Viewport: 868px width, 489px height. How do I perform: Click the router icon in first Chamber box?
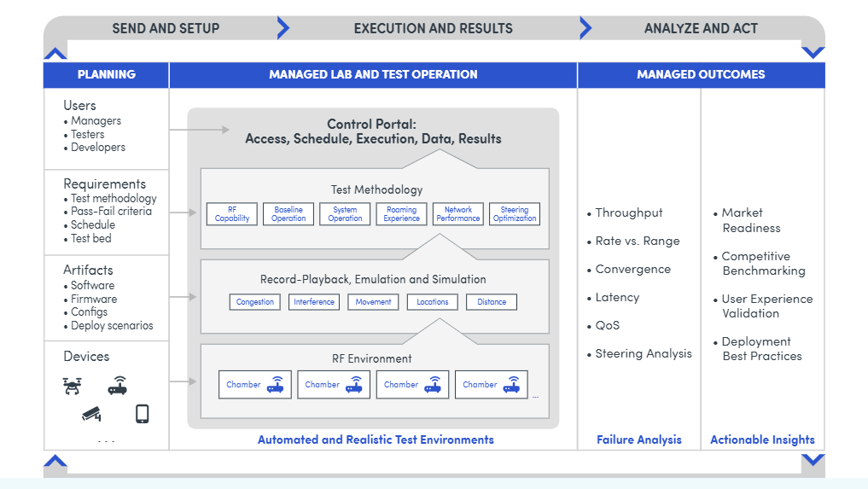(x=276, y=384)
